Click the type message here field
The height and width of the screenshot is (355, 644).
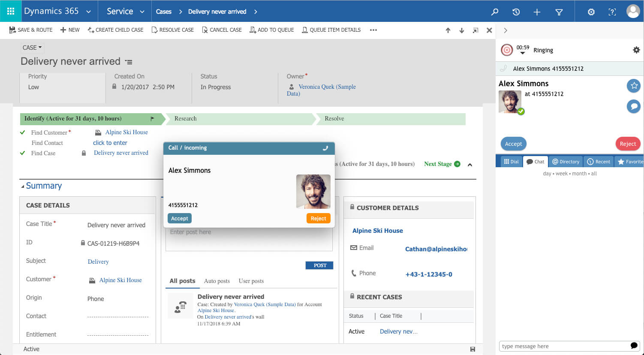coord(562,346)
